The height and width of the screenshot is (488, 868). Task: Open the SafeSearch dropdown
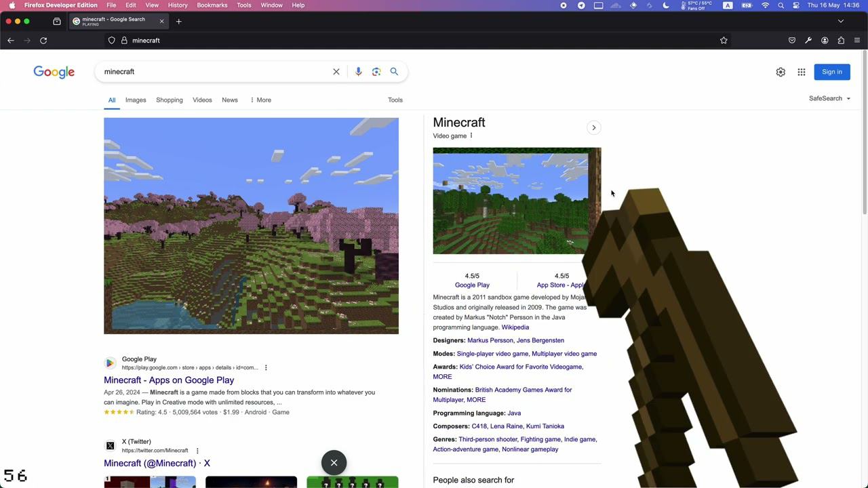(x=829, y=98)
